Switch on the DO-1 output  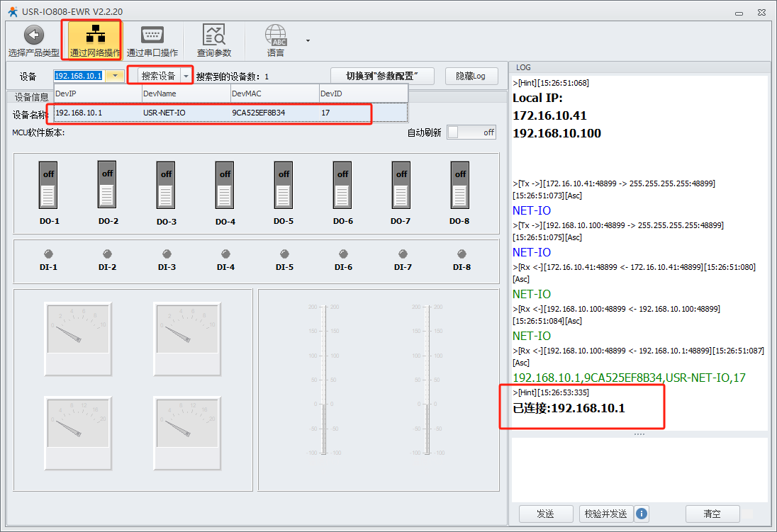(x=48, y=185)
